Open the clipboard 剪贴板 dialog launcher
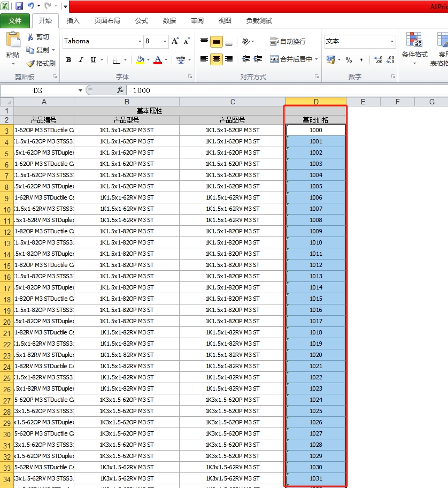Image resolution: width=448 pixels, height=488 pixels. (x=55, y=77)
